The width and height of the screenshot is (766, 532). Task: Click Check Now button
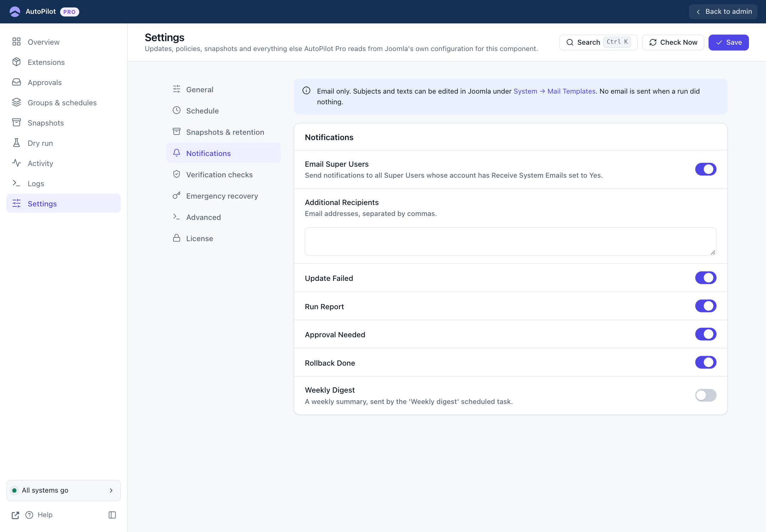click(673, 43)
